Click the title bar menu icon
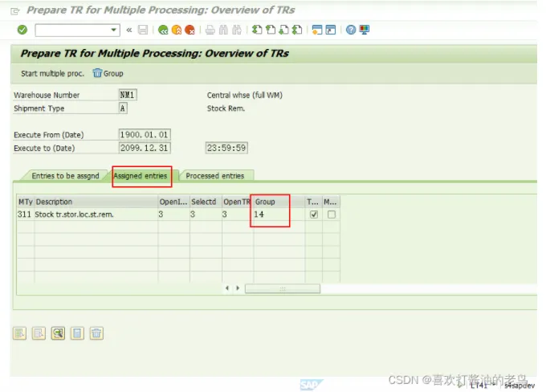Image resolution: width=546 pixels, height=392 pixels. [x=15, y=11]
